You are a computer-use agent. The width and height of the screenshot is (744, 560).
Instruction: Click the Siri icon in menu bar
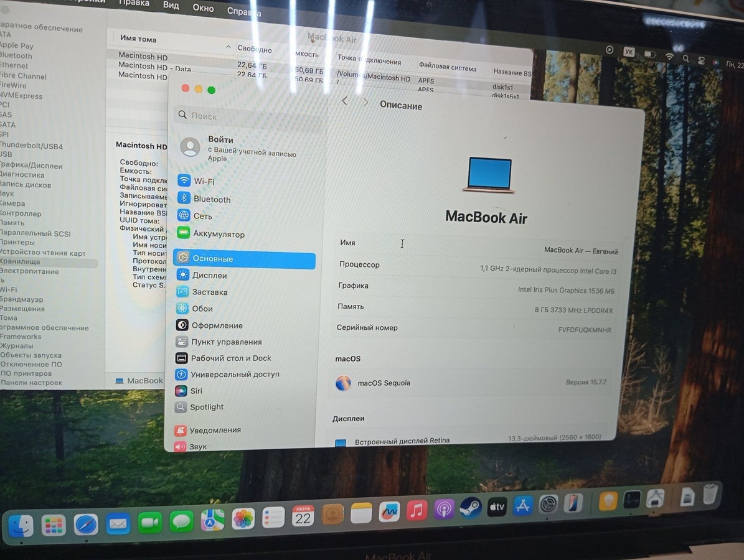[x=716, y=62]
